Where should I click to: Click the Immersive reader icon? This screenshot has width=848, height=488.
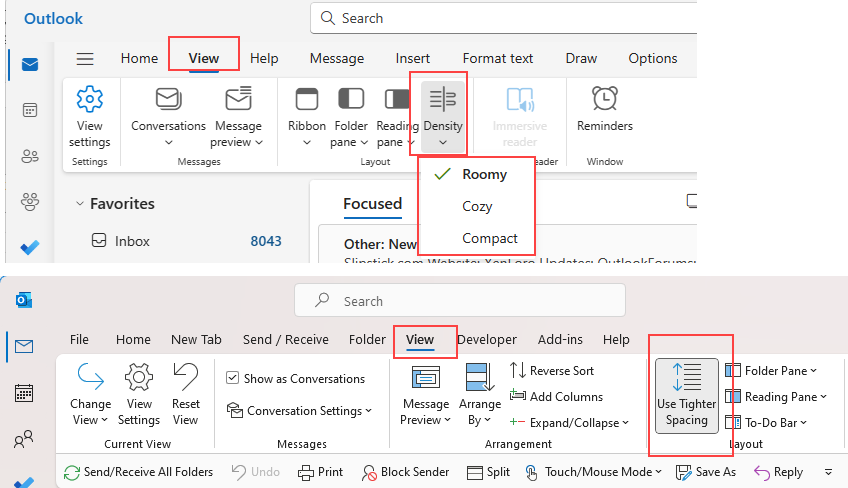(520, 99)
